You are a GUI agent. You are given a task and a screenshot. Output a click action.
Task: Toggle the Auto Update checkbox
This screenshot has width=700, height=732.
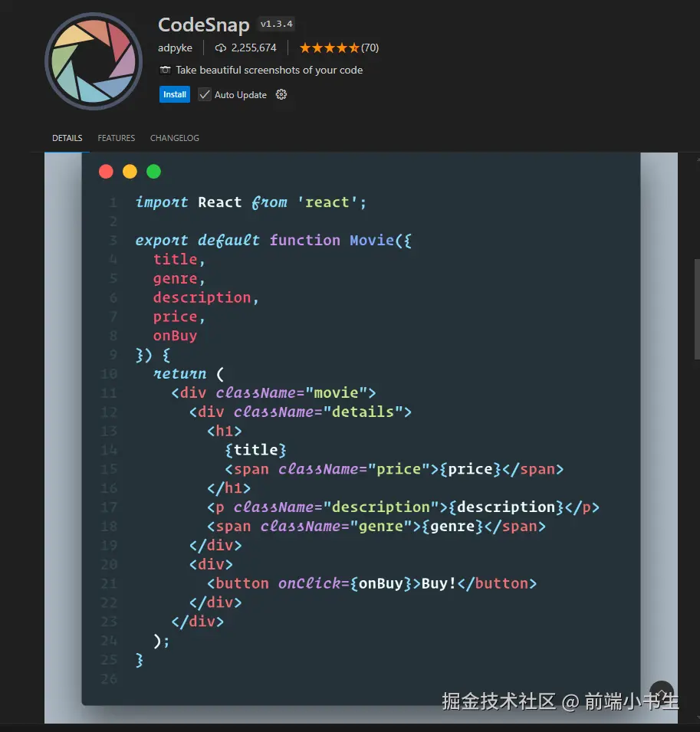pos(205,94)
